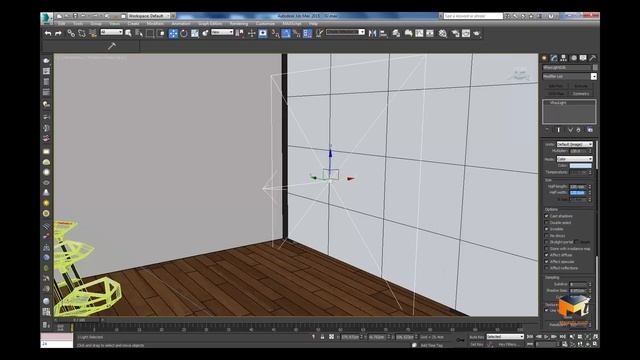
Task: Open the reference coordinate system dropdown
Action: pos(222,32)
